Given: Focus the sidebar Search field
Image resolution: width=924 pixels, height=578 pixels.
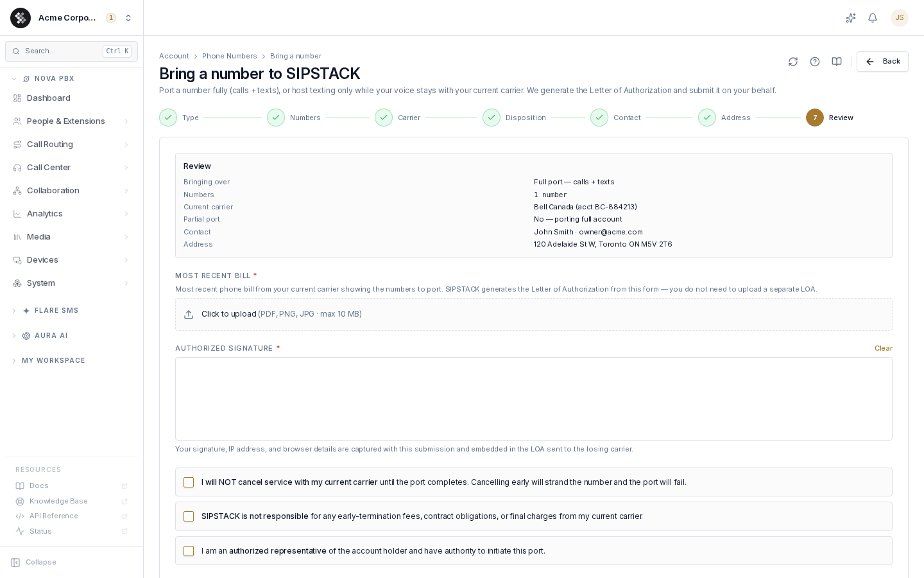Looking at the screenshot, I should click(x=71, y=51).
